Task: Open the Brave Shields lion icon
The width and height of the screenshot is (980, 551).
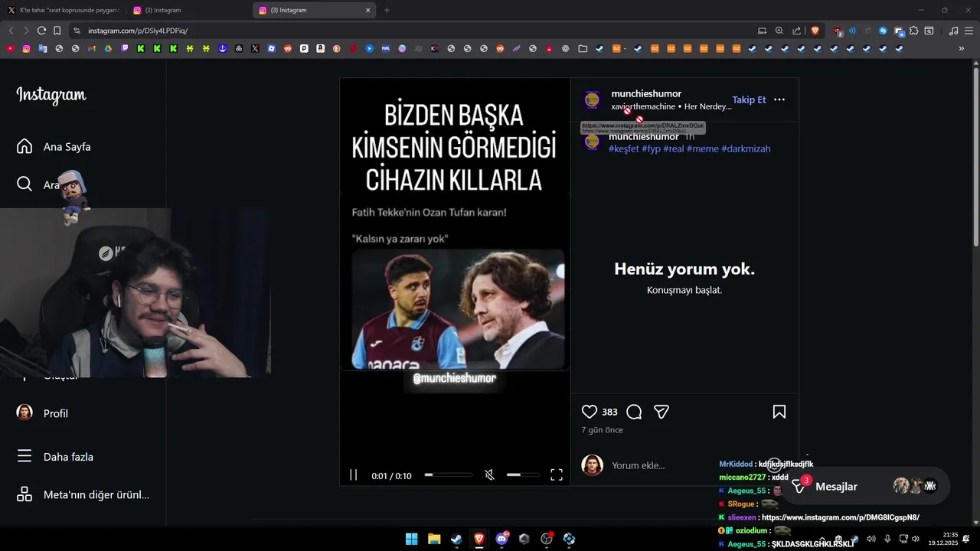Action: tap(815, 31)
